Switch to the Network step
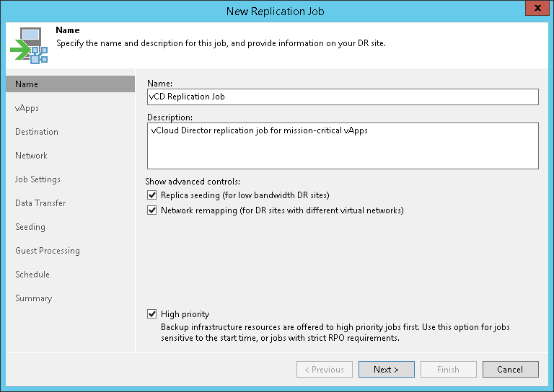Image resolution: width=554 pixels, height=392 pixels. (31, 156)
